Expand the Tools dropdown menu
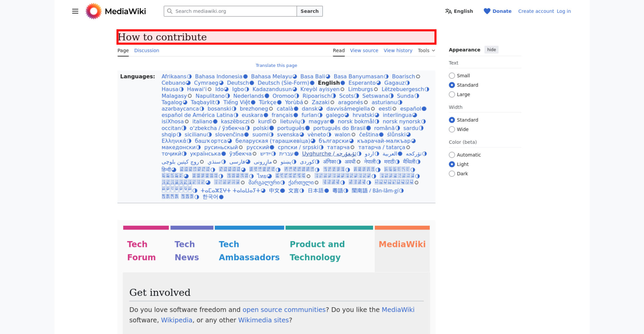The image size is (644, 334). coord(426,51)
